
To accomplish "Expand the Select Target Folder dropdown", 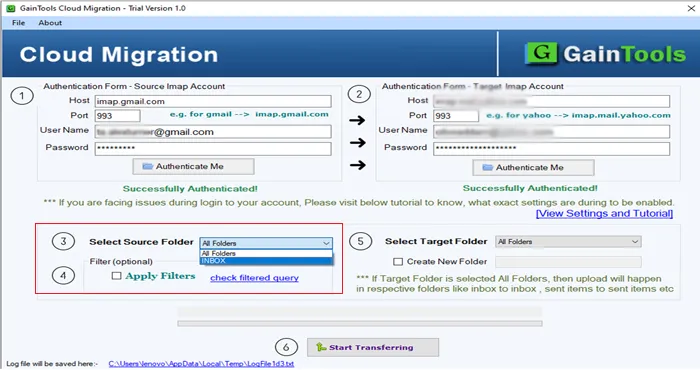I will pos(568,241).
